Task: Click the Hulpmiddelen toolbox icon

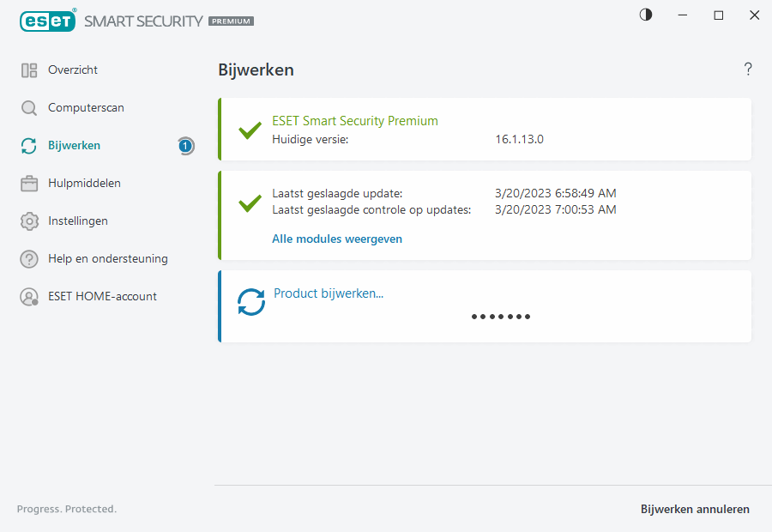Action: (x=29, y=184)
